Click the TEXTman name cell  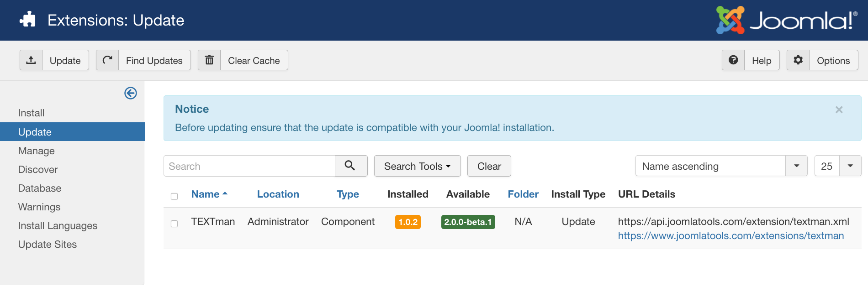[213, 221]
